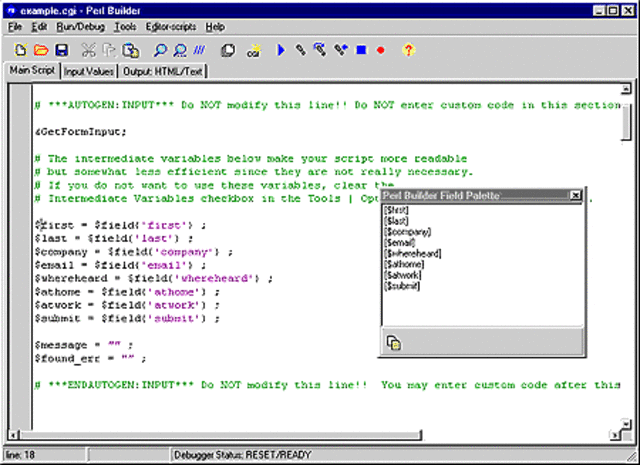Open help with the question mark icon
This screenshot has width=640, height=465.
[x=408, y=50]
